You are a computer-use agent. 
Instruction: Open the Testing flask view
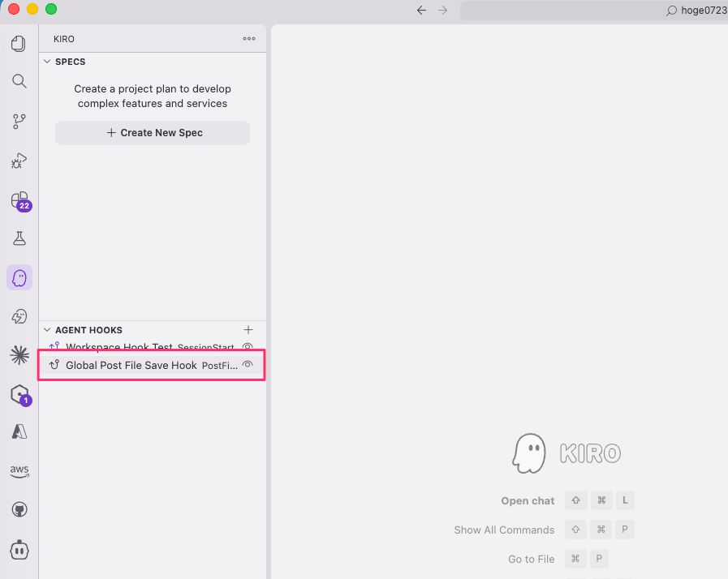(19, 238)
